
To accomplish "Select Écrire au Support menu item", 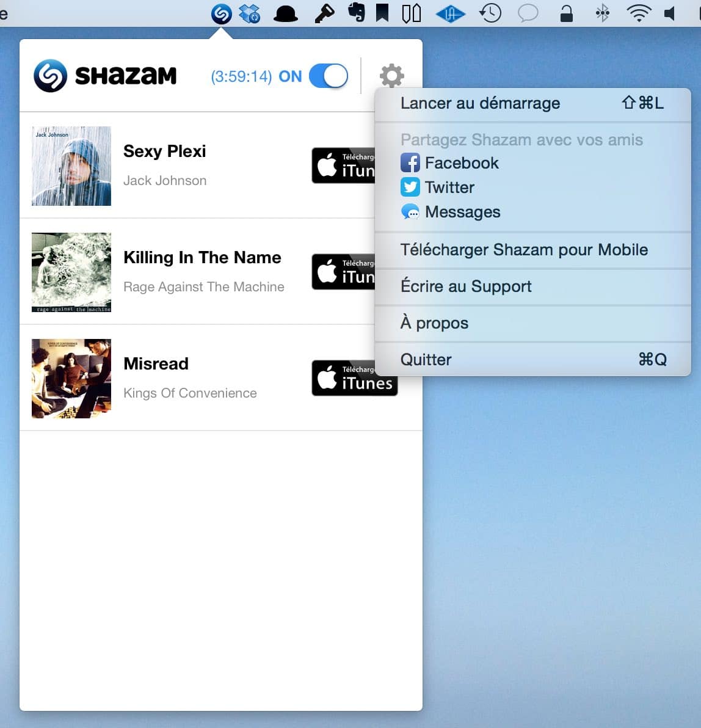I will [532, 286].
